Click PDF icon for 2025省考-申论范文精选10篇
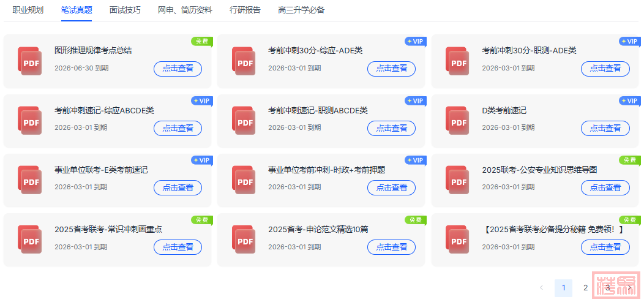 click(243, 241)
